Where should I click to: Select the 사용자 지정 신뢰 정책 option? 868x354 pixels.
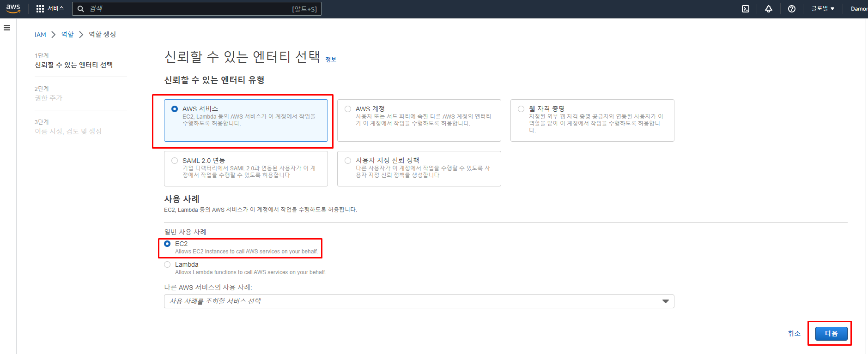coord(419,169)
